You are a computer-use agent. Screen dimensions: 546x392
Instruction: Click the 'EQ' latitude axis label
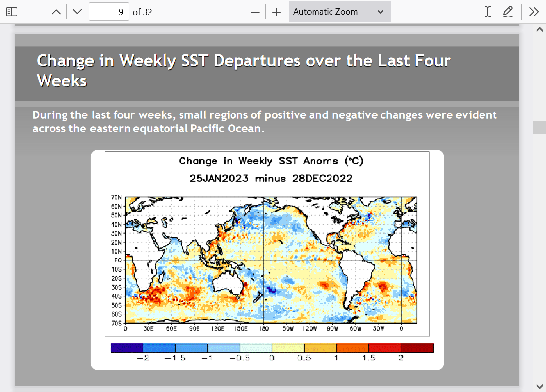(118, 261)
